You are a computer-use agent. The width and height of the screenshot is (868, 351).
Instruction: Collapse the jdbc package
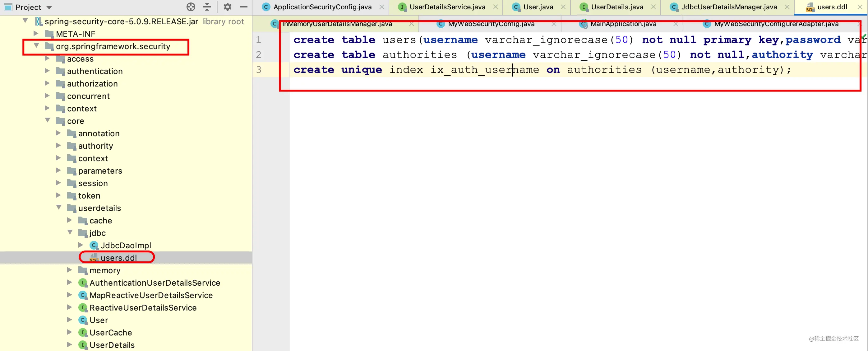point(70,232)
